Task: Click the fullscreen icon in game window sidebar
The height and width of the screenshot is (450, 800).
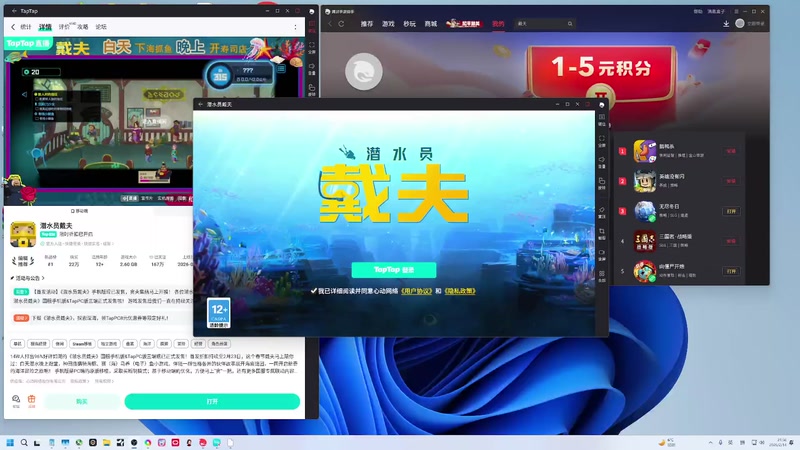Action: (x=602, y=140)
